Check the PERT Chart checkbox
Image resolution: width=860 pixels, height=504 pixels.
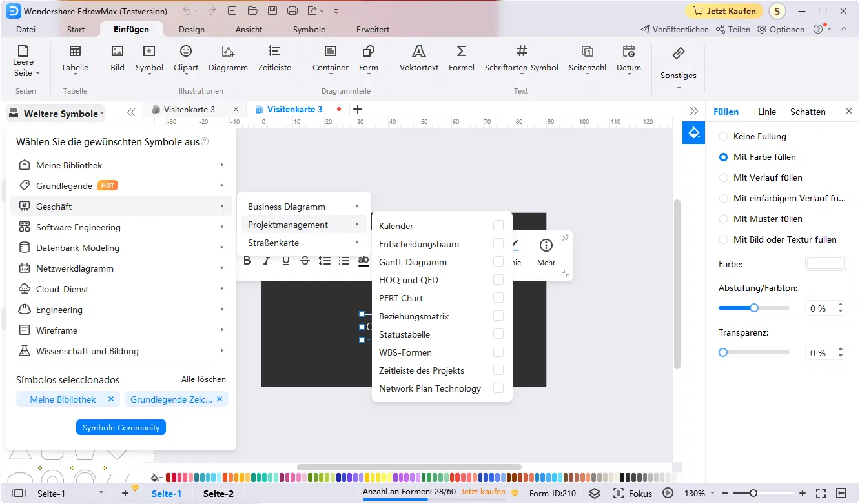click(x=498, y=298)
